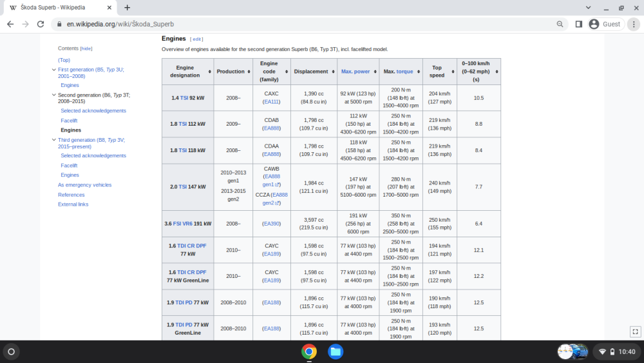Open the Guest profile menu
644x363 pixels.
[605, 25]
